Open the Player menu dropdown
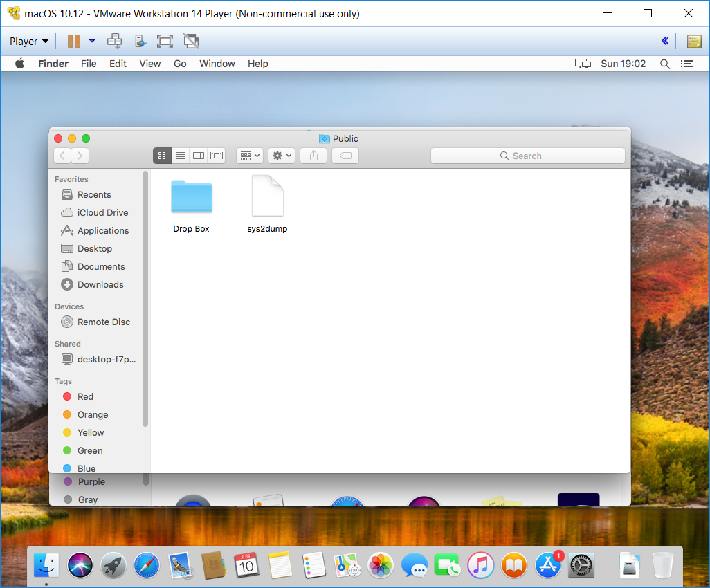This screenshot has height=588, width=710. [x=29, y=42]
